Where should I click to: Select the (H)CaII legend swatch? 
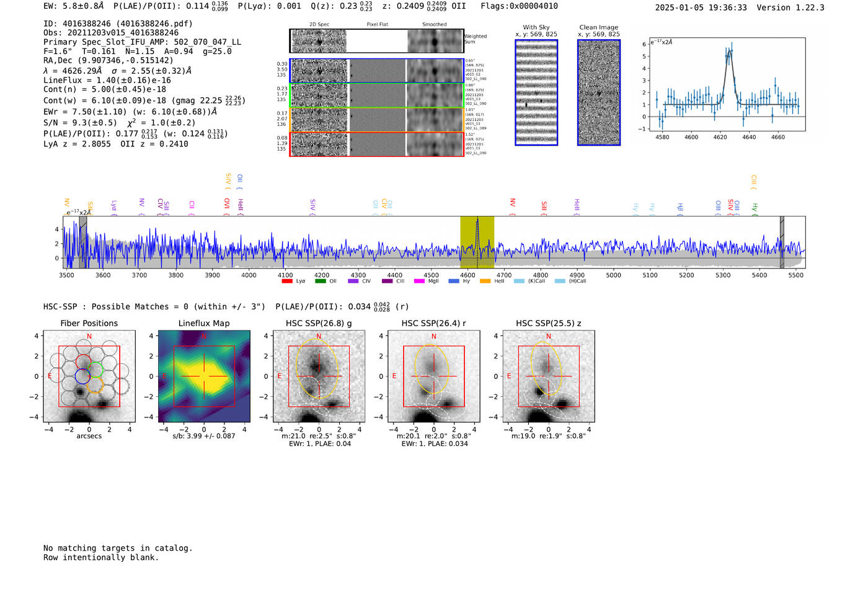[x=560, y=281]
